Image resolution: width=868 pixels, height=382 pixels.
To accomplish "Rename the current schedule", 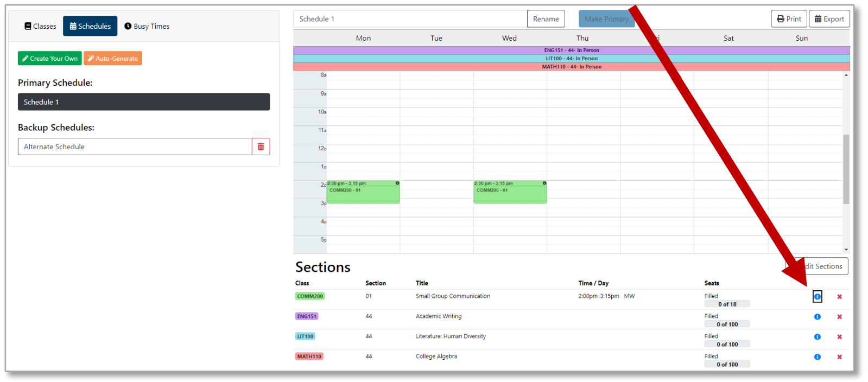I will [x=546, y=19].
